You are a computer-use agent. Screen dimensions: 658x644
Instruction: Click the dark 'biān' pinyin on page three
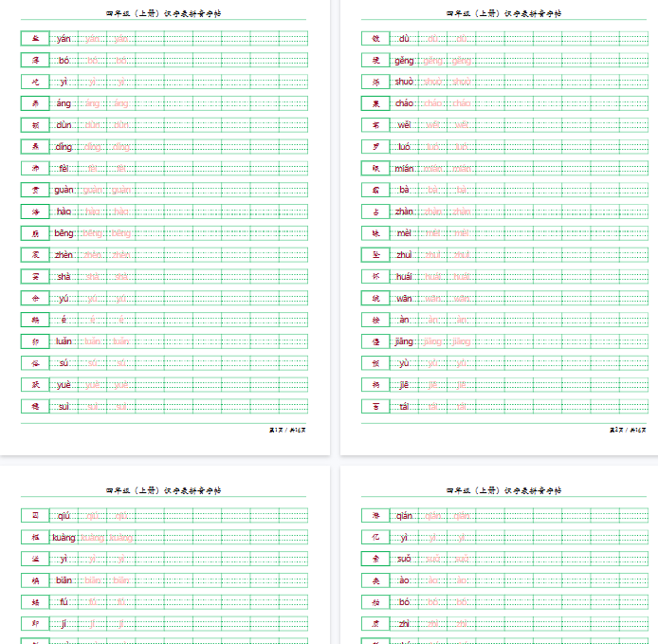point(64,580)
